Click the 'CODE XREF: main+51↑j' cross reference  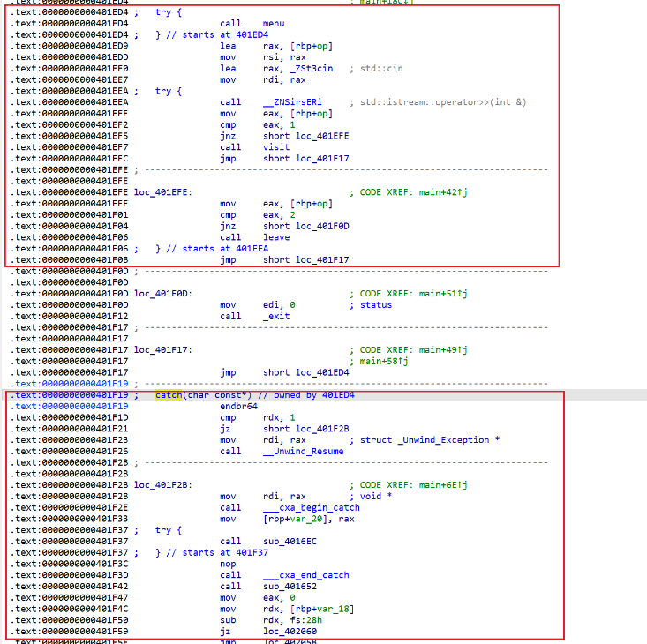[413, 294]
